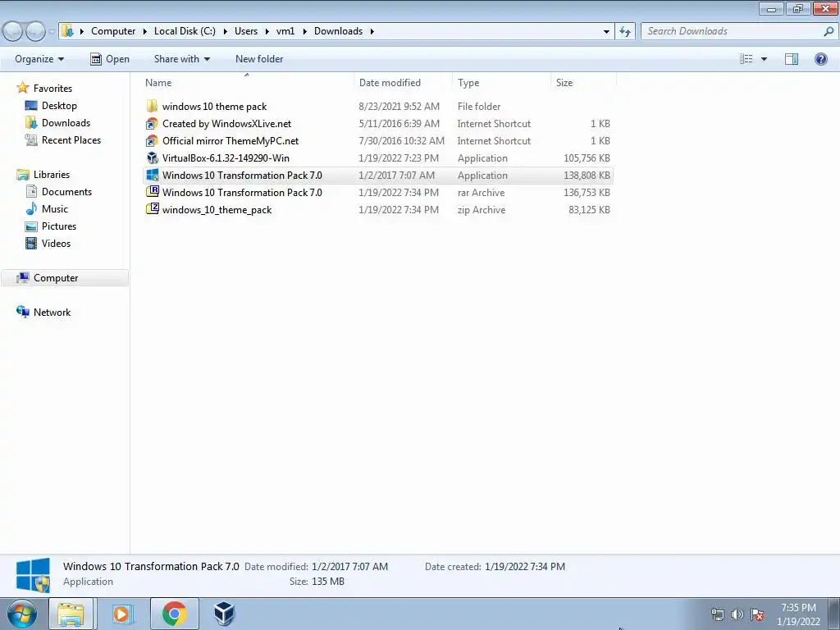840x630 pixels.
Task: Expand the arrow after Computer in the address bar
Action: coord(144,32)
